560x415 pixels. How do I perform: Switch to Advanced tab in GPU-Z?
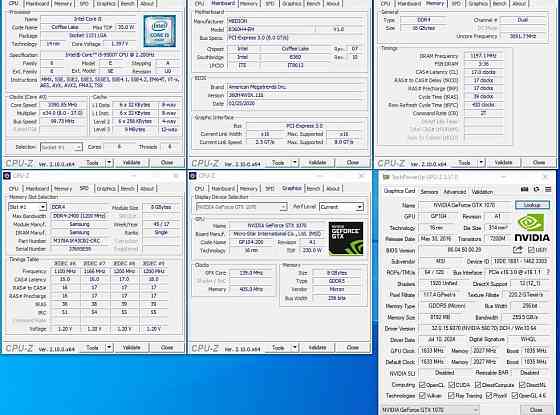(x=455, y=192)
